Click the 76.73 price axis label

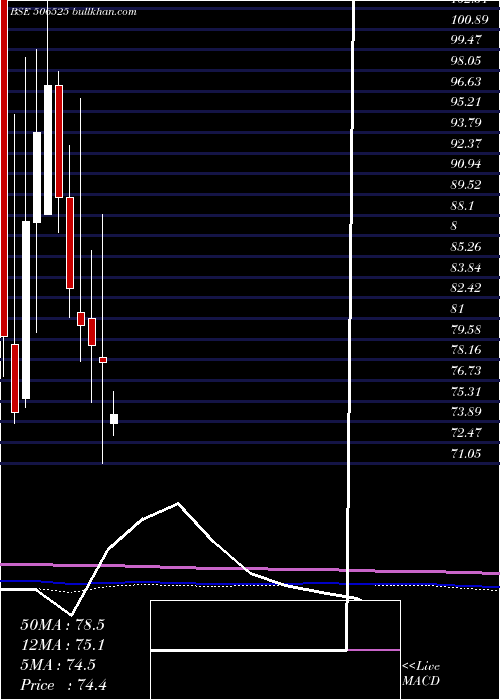click(x=466, y=371)
